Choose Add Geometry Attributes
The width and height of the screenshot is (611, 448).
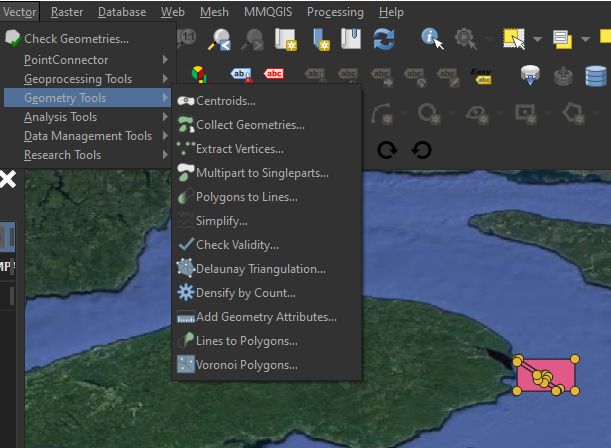[267, 317]
